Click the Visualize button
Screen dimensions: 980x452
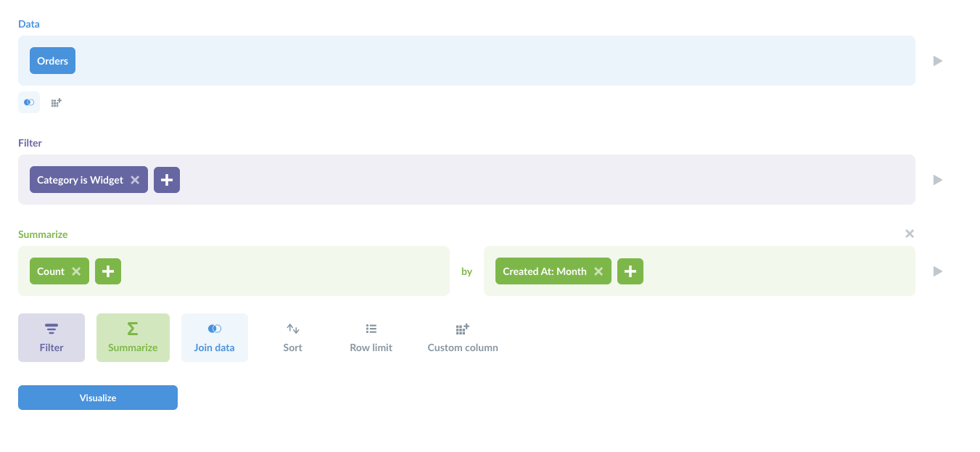97,397
